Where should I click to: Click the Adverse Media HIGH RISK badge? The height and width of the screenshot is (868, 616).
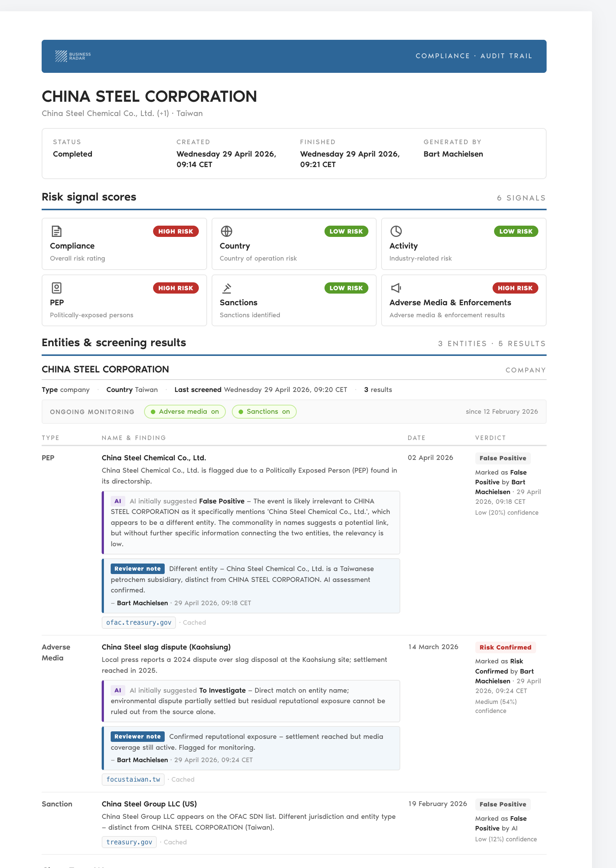click(x=515, y=288)
